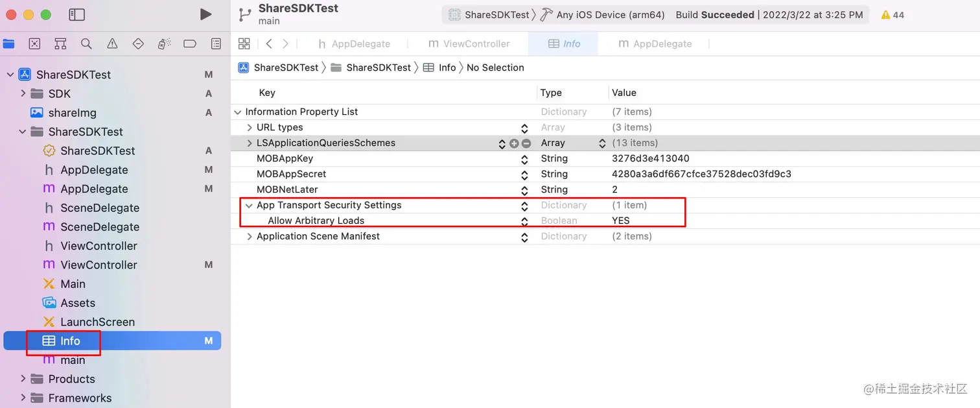Choose the Any iOS Device destination
This screenshot has height=408, width=980.
point(603,14)
